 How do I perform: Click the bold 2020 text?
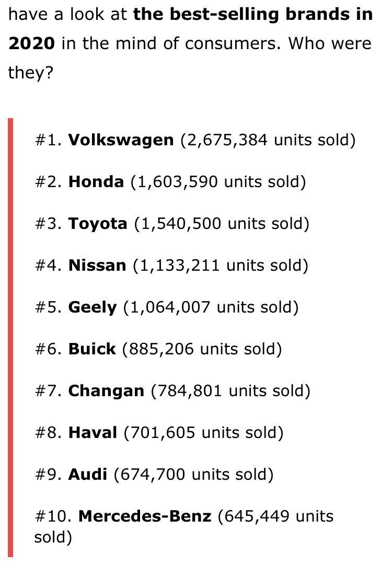(x=32, y=43)
